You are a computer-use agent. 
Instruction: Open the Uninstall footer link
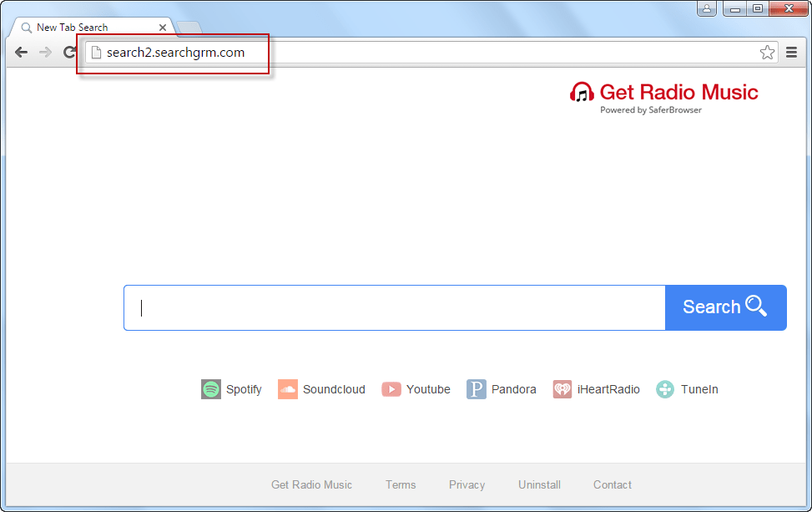(540, 484)
